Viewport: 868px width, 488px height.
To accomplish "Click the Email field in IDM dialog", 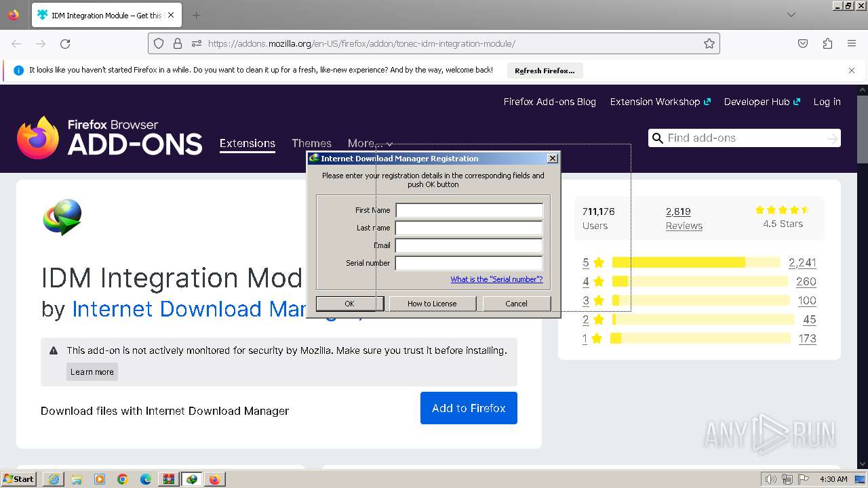I will 469,245.
